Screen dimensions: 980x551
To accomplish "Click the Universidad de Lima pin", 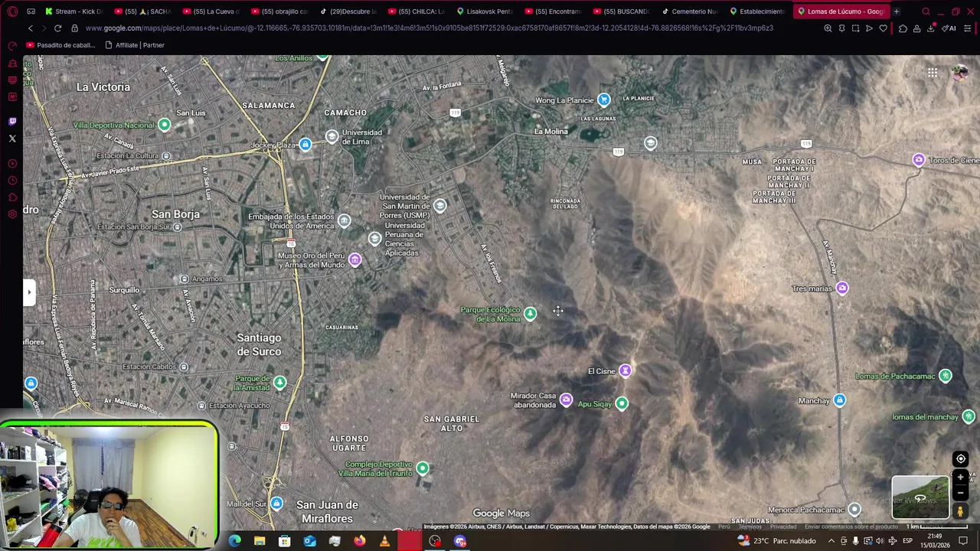I will click(332, 136).
